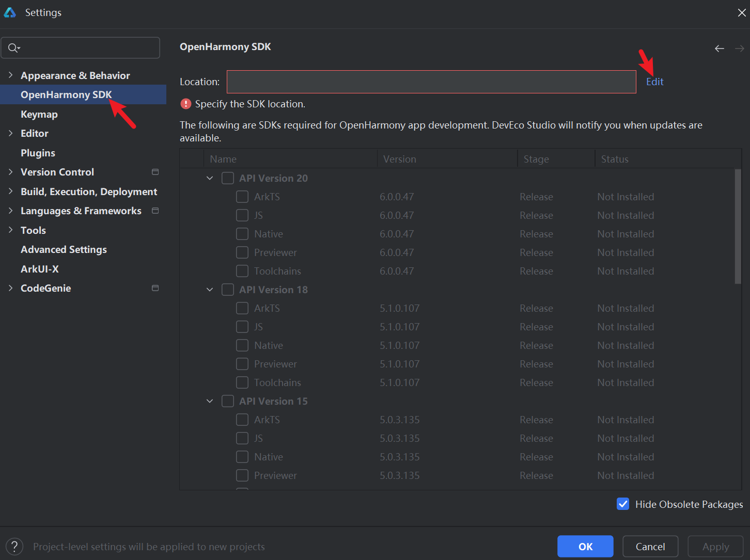Go back with the left arrow icon
Image resolution: width=750 pixels, height=560 pixels.
pos(720,49)
